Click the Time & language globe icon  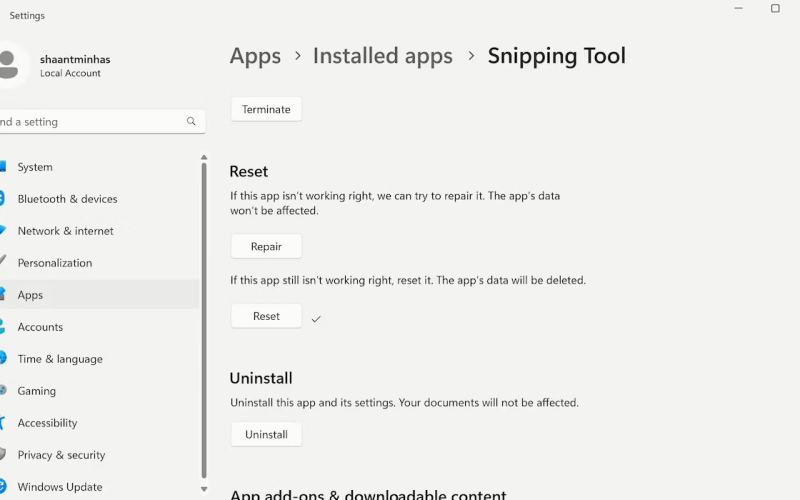[x=3, y=359]
